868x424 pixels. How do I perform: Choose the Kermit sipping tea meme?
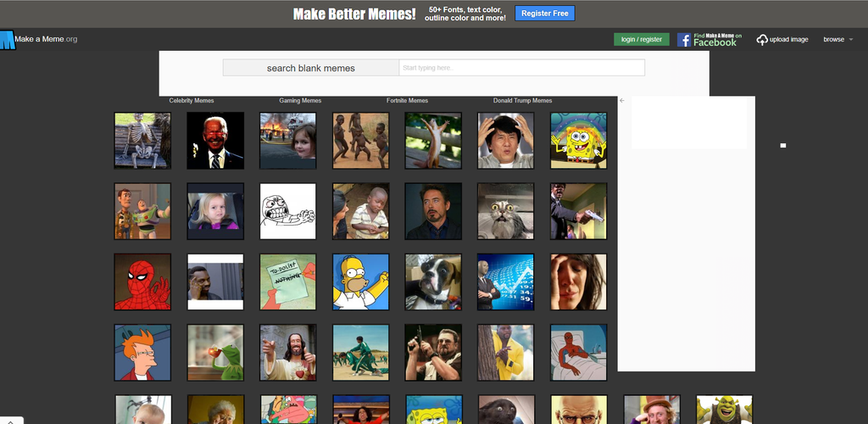(x=215, y=352)
